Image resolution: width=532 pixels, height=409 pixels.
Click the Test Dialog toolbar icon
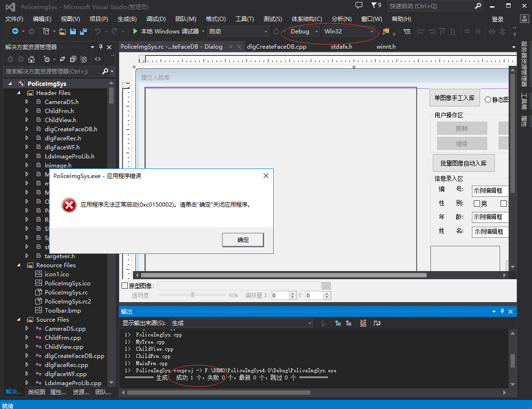(407, 31)
